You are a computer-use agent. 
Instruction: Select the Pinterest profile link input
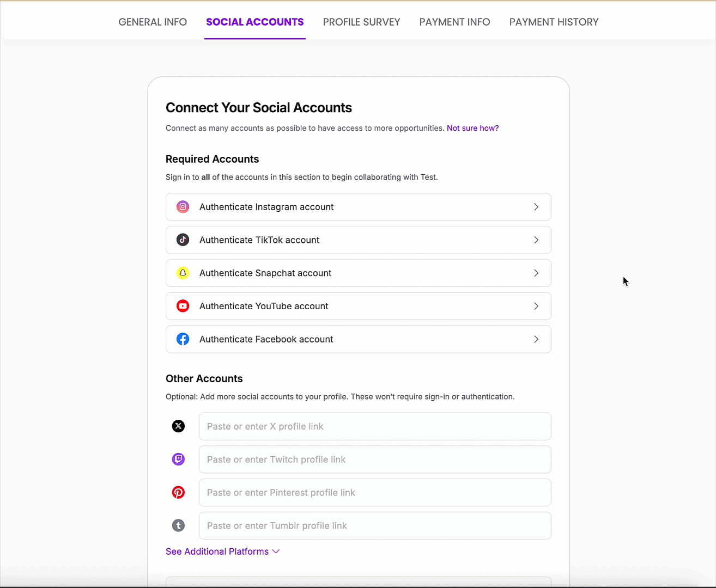coord(375,493)
